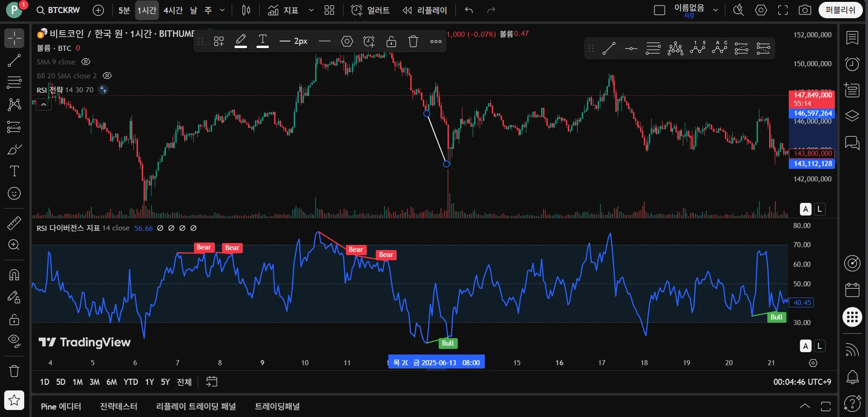Select the Ruler measure tool
The image size is (868, 417).
click(14, 223)
